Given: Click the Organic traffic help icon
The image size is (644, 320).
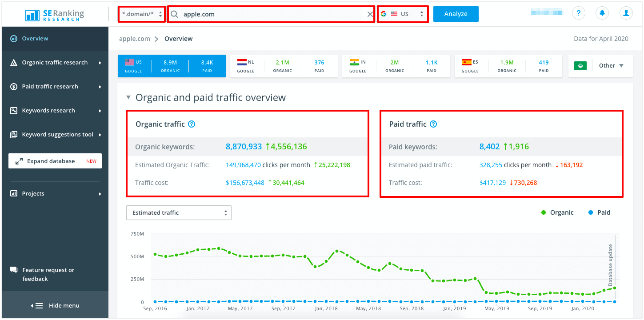Looking at the screenshot, I should click(x=192, y=124).
